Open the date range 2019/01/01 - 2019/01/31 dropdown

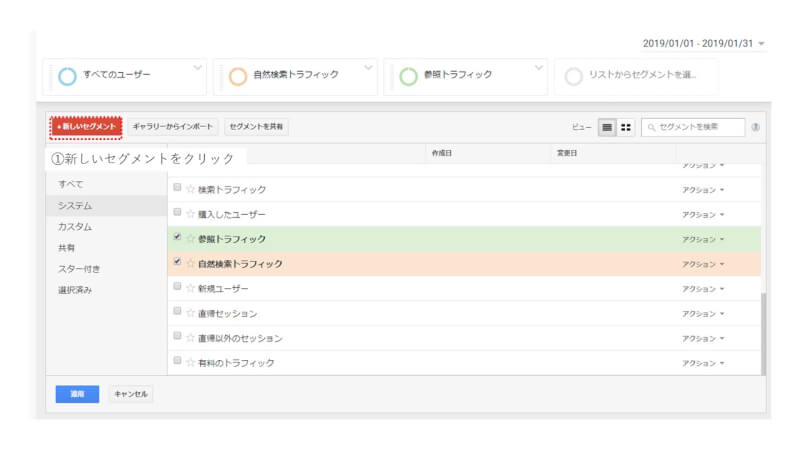point(704,43)
